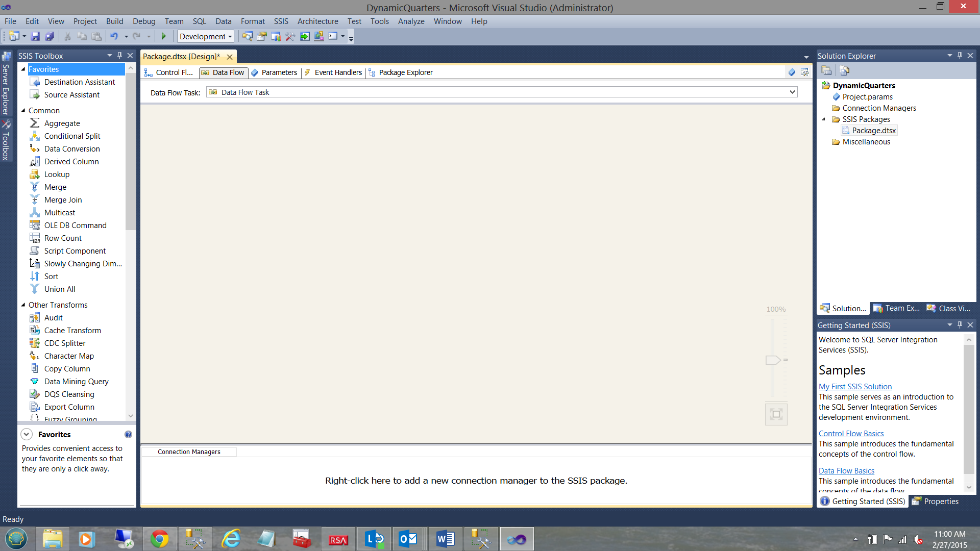Click the zoom fit-to-view icon on canvas

coord(776,414)
